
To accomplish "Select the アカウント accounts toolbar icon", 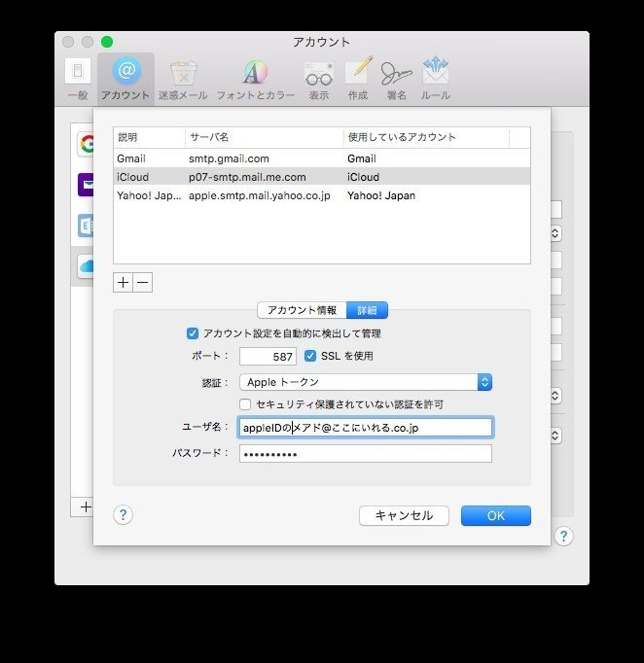I will click(x=125, y=79).
